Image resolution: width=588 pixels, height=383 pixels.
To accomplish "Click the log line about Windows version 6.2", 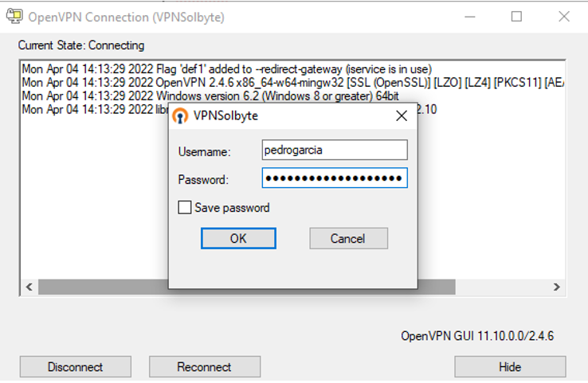I will pyautogui.click(x=210, y=96).
